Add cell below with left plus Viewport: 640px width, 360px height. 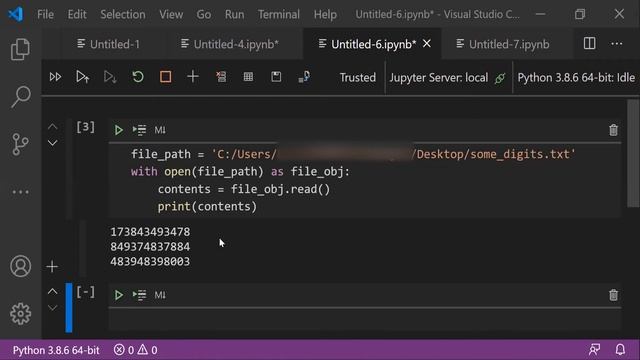pyautogui.click(x=52, y=267)
